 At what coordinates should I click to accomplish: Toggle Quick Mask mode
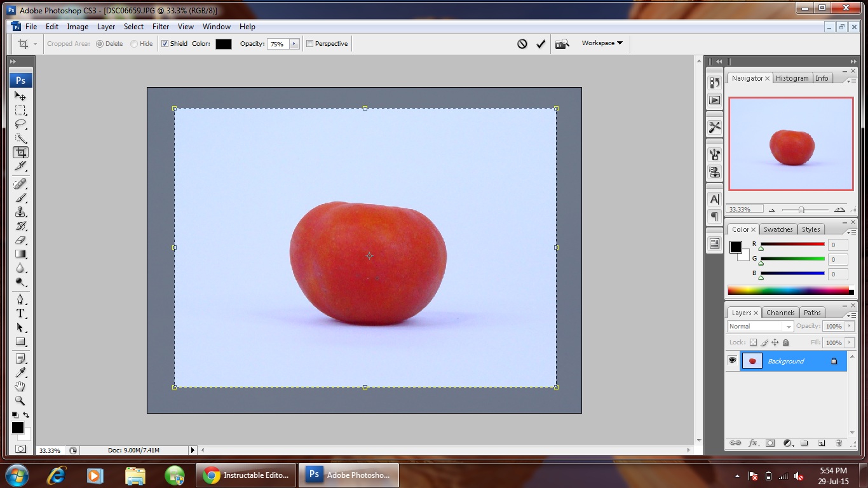(20, 449)
